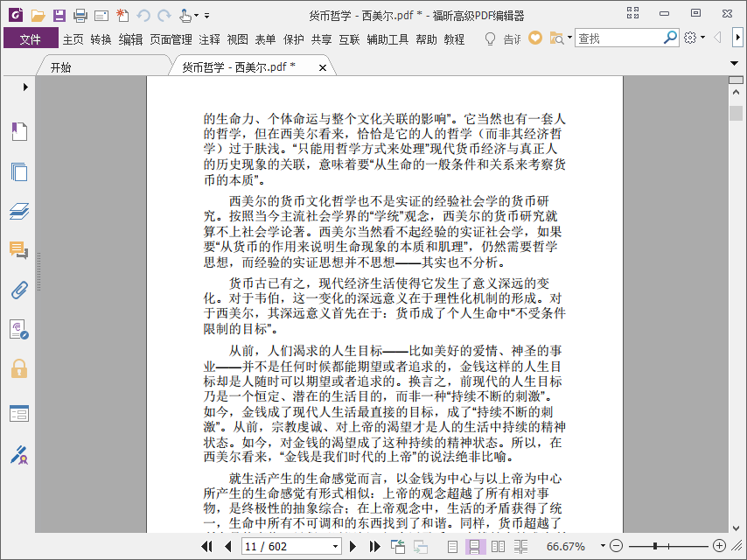Screen dimensions: 747x560
Task: Toggle full screen mode icon in title bar
Action: point(632,13)
